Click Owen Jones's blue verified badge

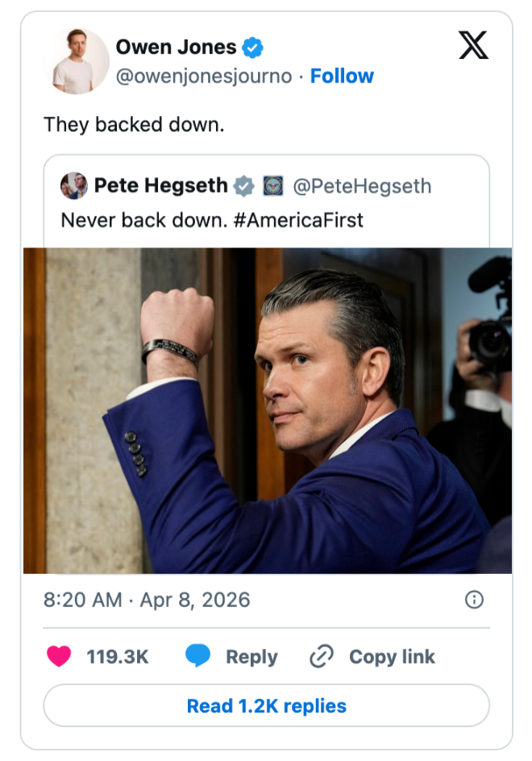pos(254,48)
